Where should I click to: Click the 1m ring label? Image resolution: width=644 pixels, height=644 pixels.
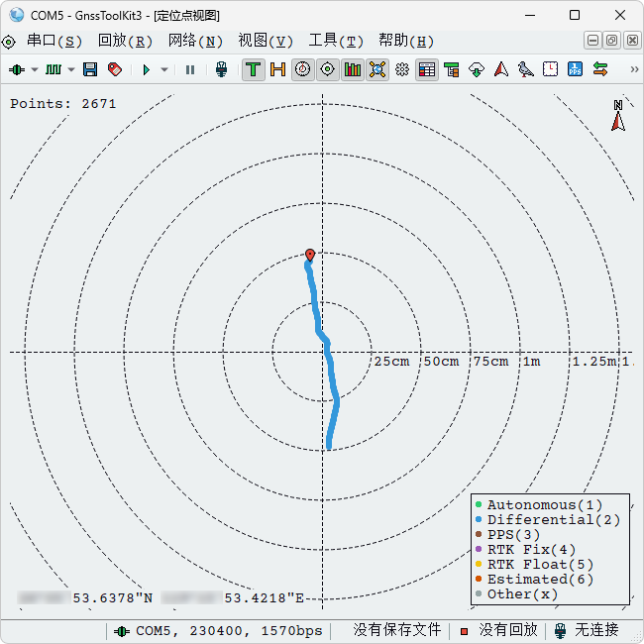point(531,362)
